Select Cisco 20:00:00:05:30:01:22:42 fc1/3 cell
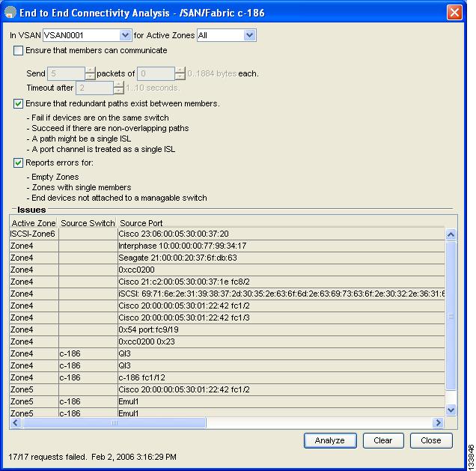Viewport: 476px width, 471px height. pos(281,317)
